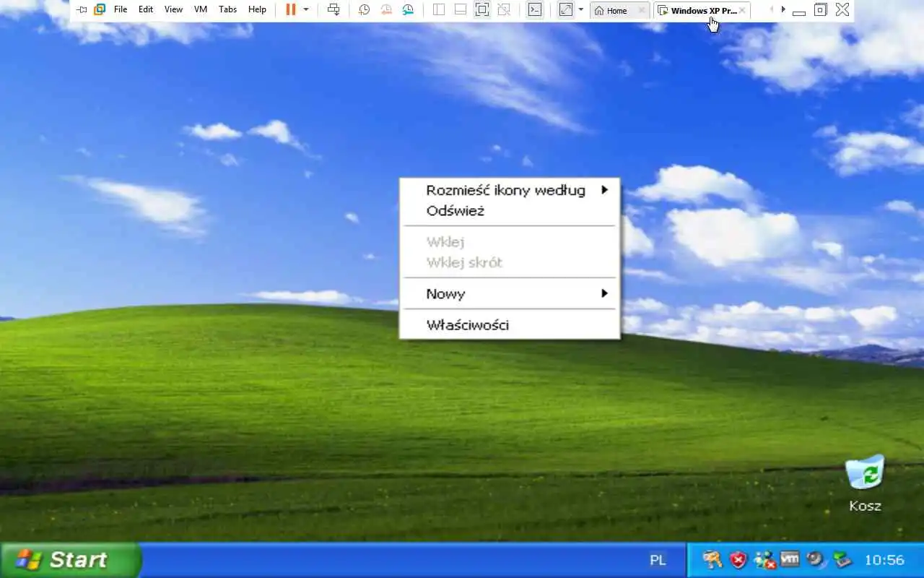Screen dimensions: 924x578
Task: Restore the VMware window size
Action: (x=820, y=10)
